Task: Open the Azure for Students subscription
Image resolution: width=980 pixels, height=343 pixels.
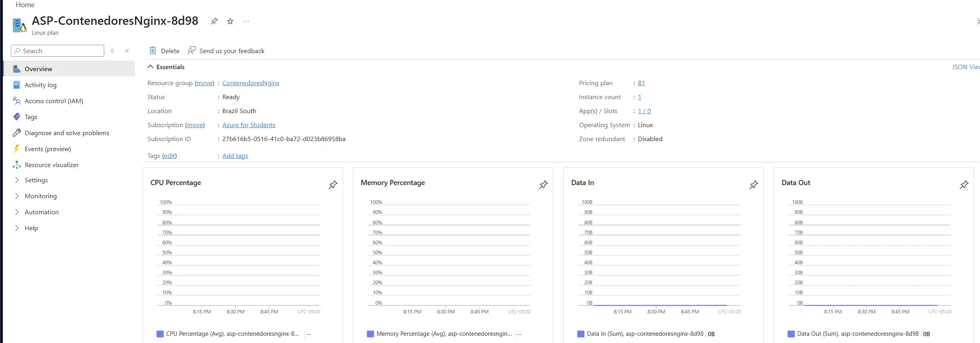Action: pyautogui.click(x=249, y=125)
